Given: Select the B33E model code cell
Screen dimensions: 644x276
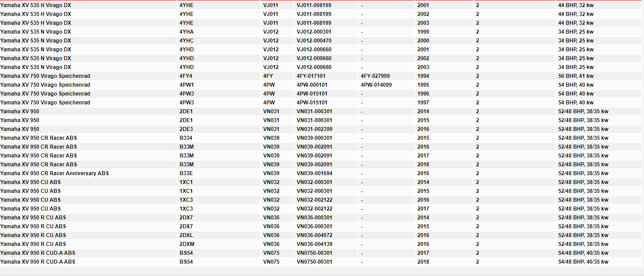Looking at the screenshot, I should tap(186, 173).
